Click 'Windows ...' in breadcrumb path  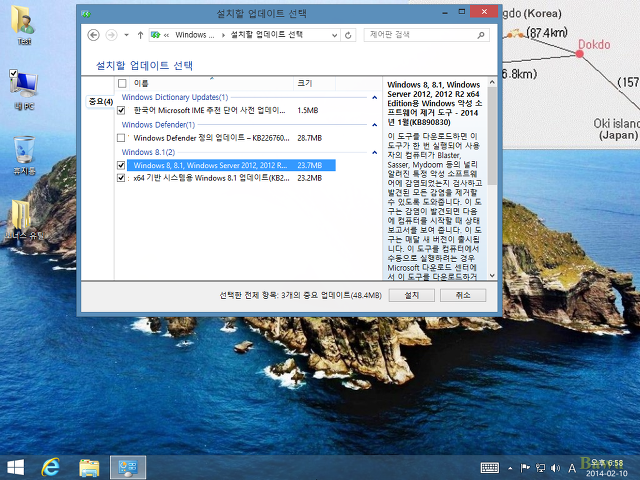[x=195, y=35]
